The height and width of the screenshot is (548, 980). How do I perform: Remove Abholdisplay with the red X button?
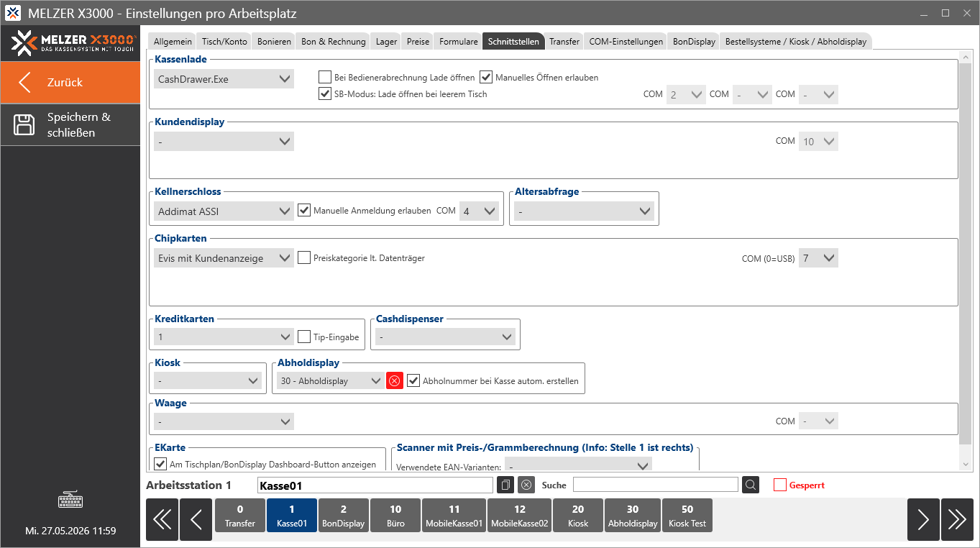click(x=394, y=380)
